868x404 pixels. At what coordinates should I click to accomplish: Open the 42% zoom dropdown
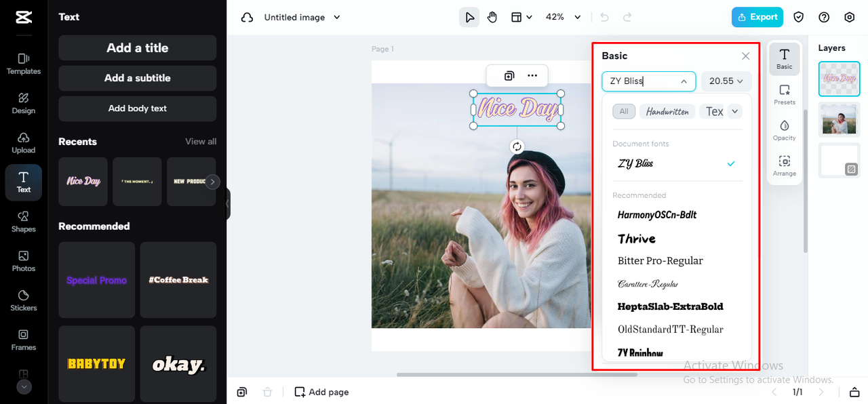[564, 18]
